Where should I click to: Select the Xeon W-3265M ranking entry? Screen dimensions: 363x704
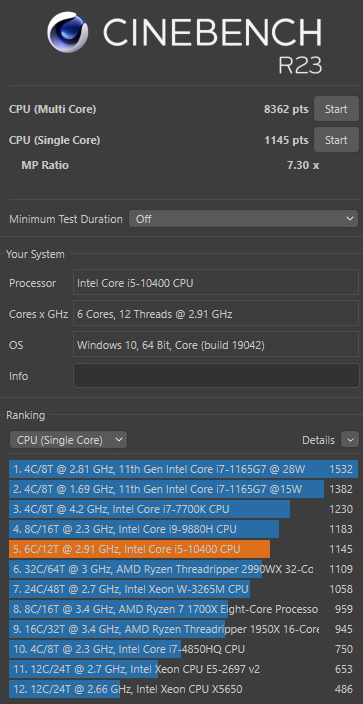(183, 589)
